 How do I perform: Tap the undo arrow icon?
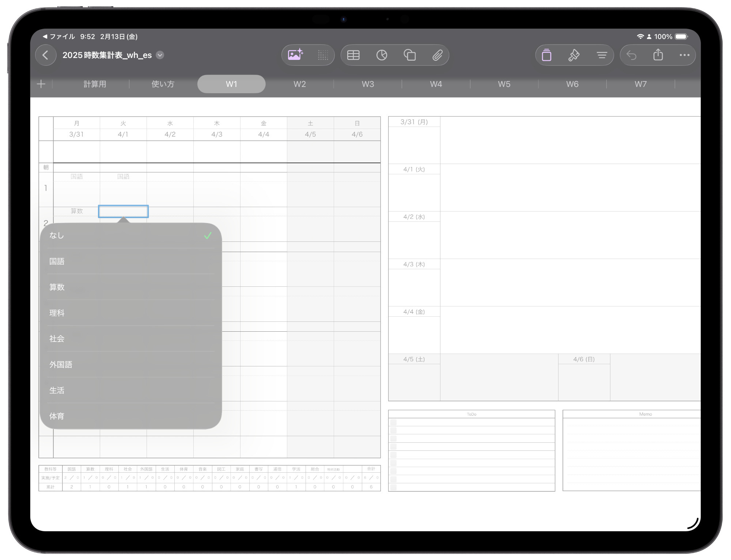coord(631,55)
